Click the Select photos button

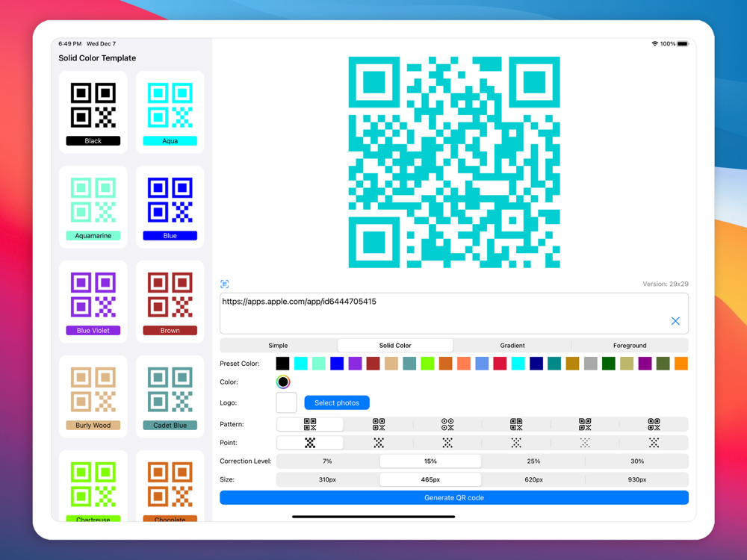point(337,403)
